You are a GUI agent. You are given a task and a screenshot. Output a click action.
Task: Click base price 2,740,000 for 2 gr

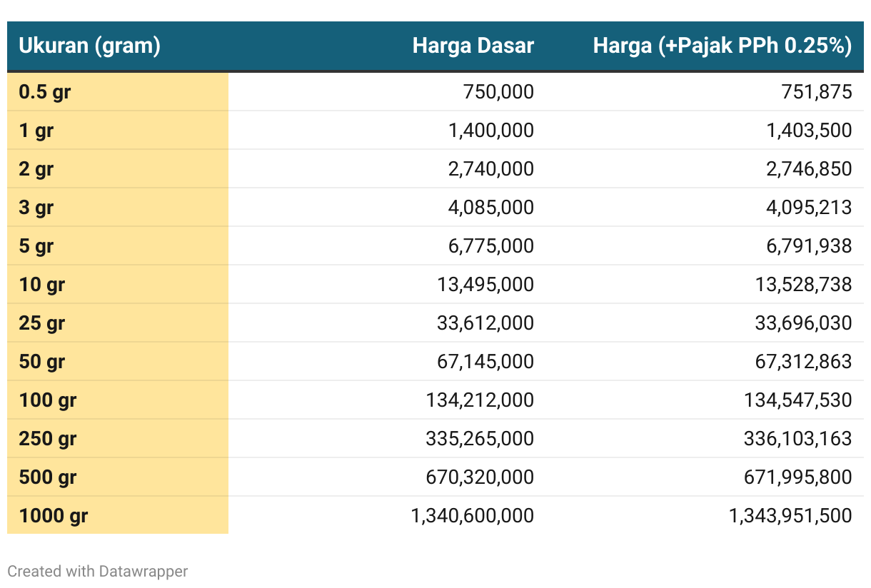[490, 169]
